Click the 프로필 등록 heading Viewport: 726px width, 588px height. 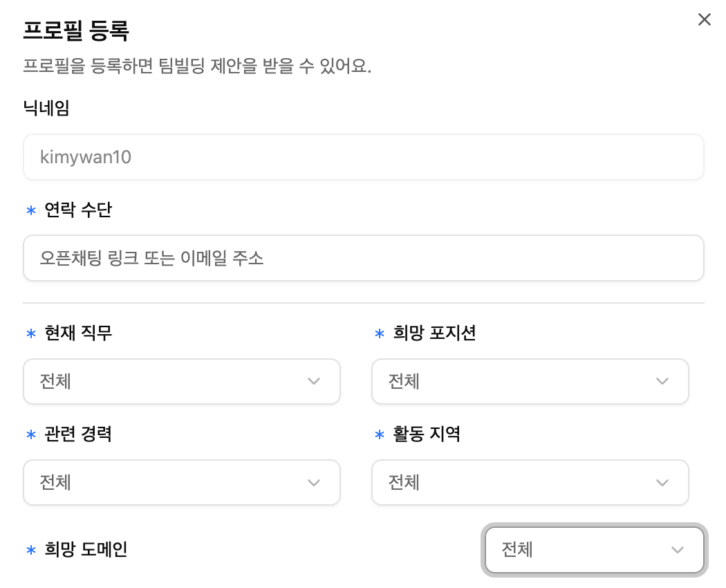coord(77,32)
